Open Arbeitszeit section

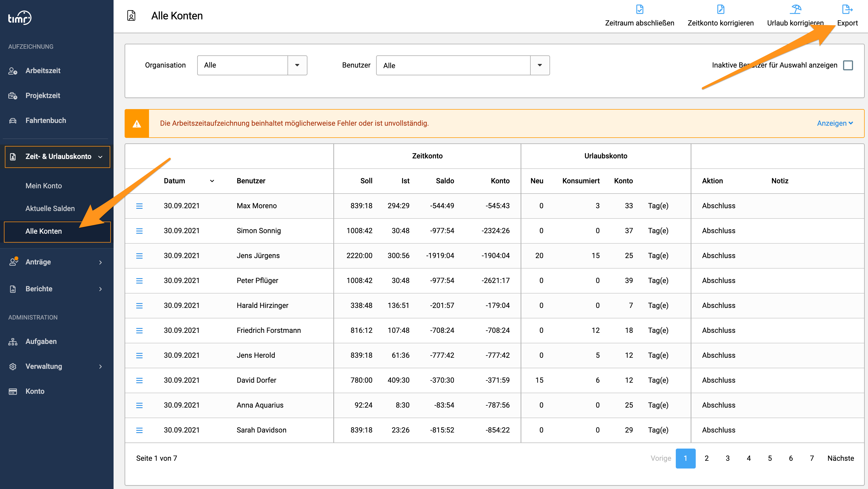(x=43, y=71)
